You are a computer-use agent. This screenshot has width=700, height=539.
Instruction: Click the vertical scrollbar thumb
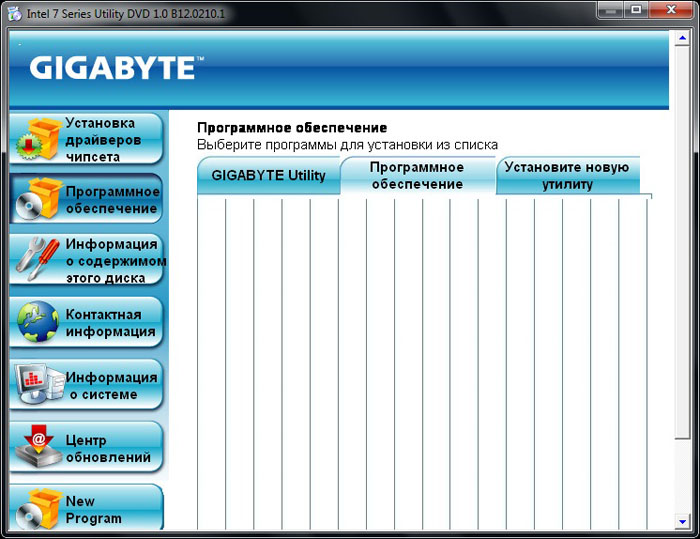(x=682, y=242)
